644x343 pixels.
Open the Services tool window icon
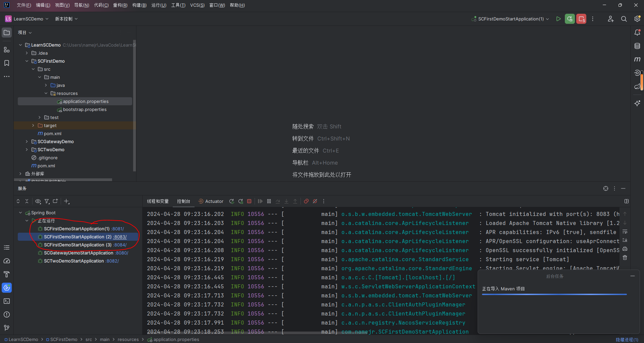pos(7,288)
